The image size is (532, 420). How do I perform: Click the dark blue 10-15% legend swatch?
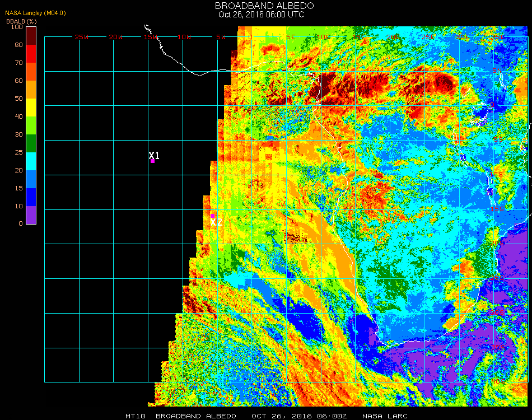coord(31,197)
